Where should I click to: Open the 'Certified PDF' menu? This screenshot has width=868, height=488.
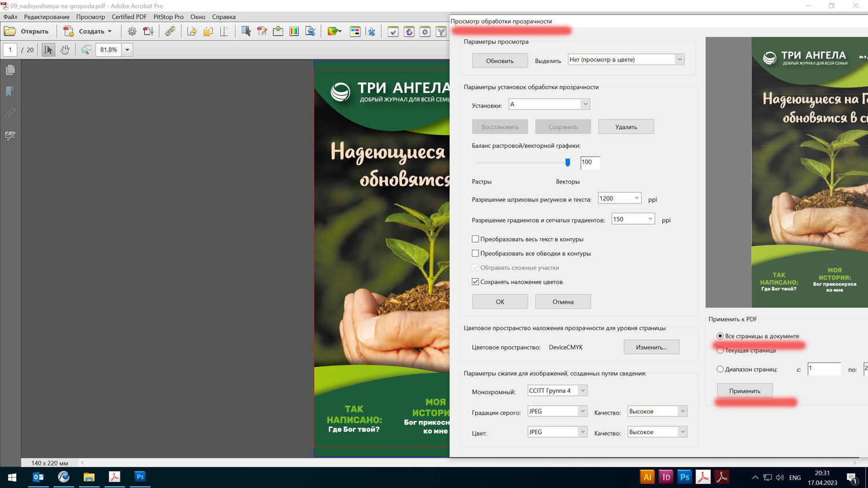click(129, 17)
